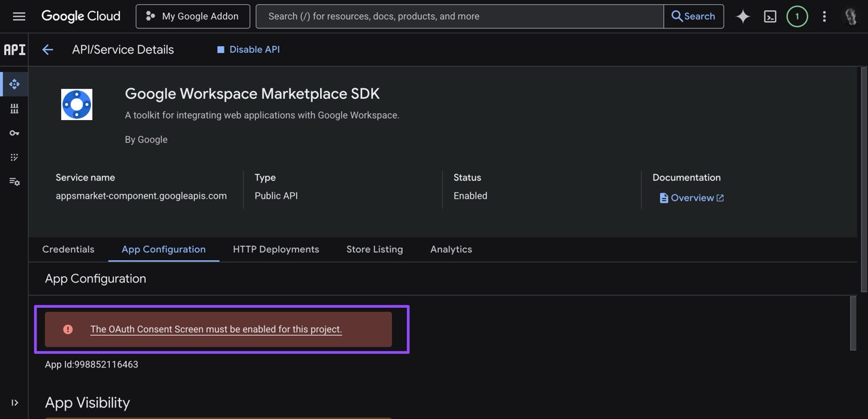
Task: Follow the OAuth Consent Screen error link
Action: pyautogui.click(x=216, y=330)
